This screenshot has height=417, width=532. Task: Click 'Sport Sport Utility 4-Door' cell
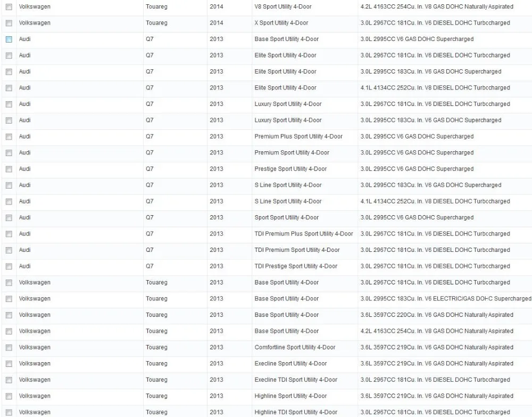tap(287, 217)
